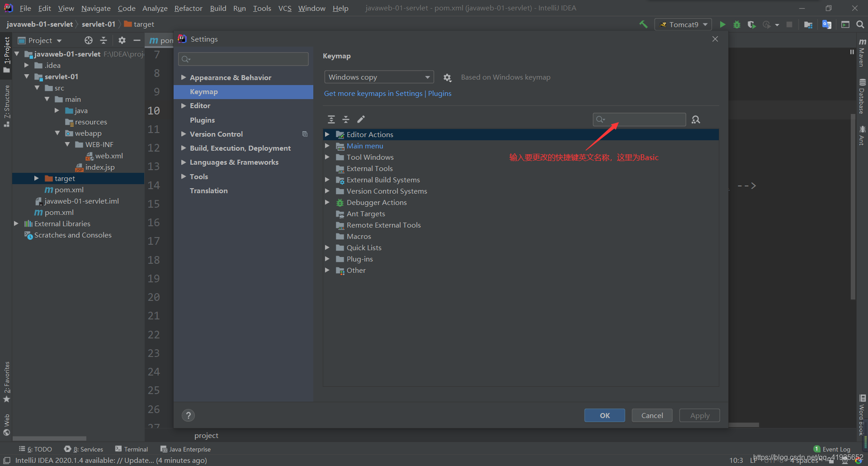Screen dimensions: 868x466
Task: Click the stop process square icon
Action: pos(789,24)
